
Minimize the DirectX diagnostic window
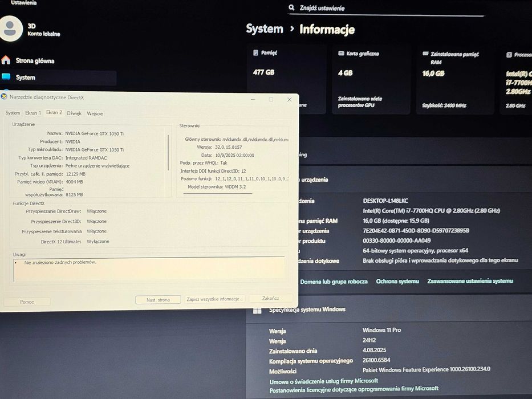coord(253,99)
